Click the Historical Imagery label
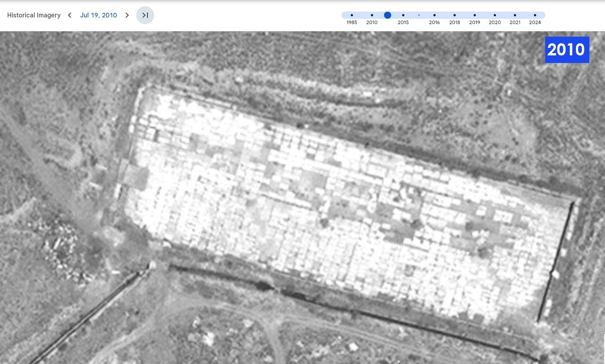This screenshot has height=364, width=605. (x=34, y=15)
